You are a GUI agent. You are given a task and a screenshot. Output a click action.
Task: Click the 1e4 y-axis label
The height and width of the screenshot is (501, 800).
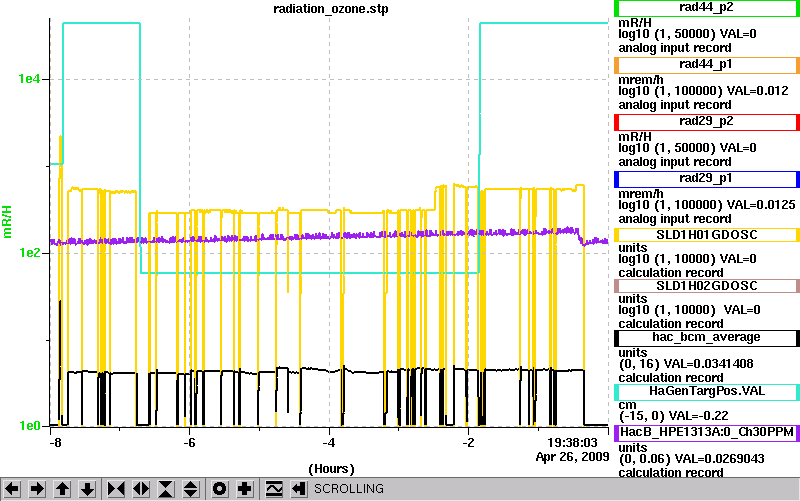coord(29,79)
